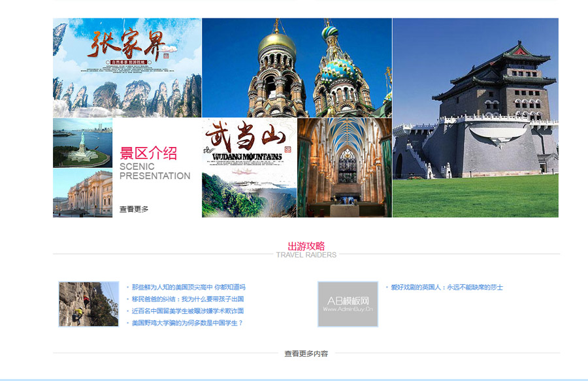
Task: Open the 爱好戏剧的英国人 article link
Action: pyautogui.click(x=447, y=288)
